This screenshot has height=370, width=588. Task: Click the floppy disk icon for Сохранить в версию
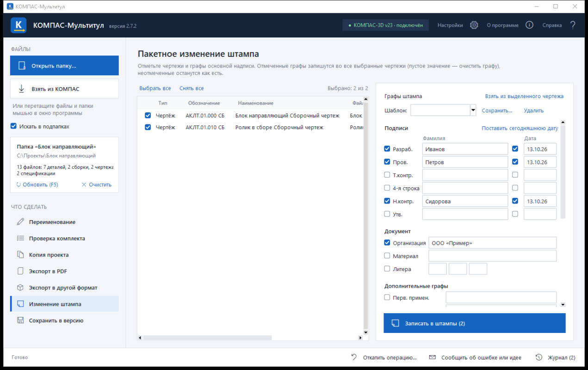point(20,321)
